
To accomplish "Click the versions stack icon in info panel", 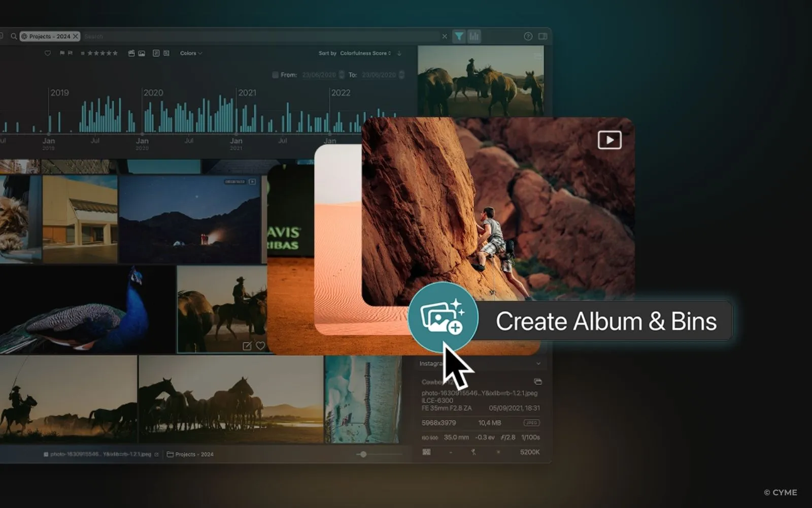I will pos(538,382).
